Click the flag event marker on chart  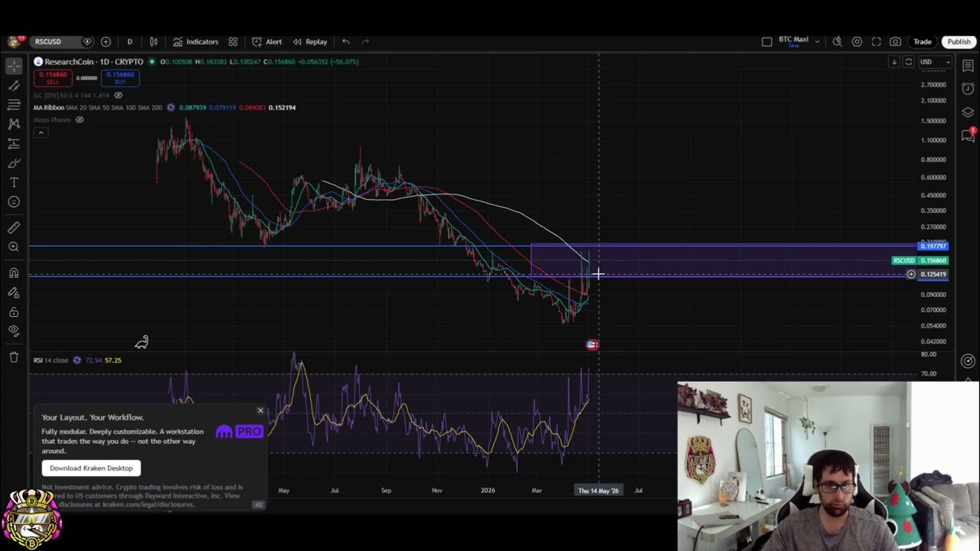[x=592, y=344]
